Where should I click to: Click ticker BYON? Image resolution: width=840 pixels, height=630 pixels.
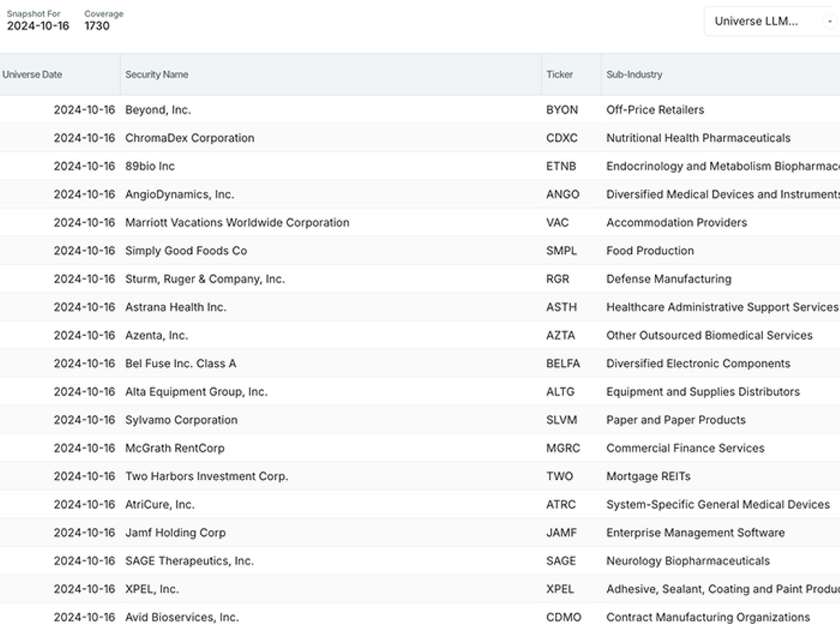tap(562, 110)
